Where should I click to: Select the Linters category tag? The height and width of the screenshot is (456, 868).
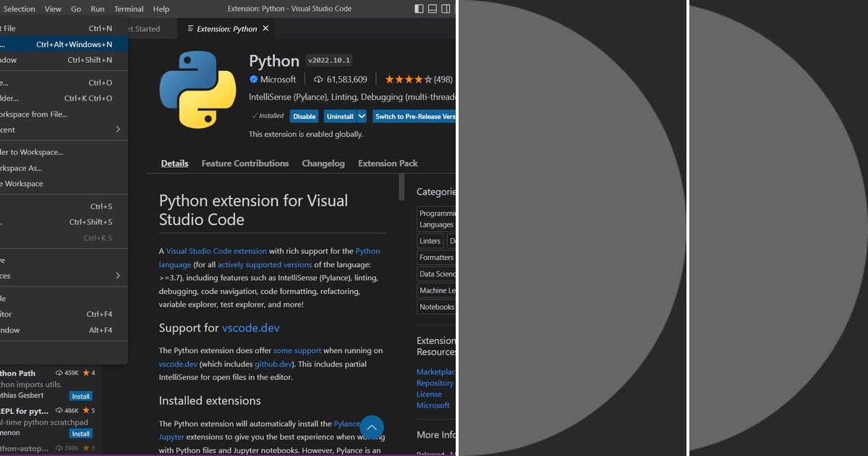click(x=430, y=241)
